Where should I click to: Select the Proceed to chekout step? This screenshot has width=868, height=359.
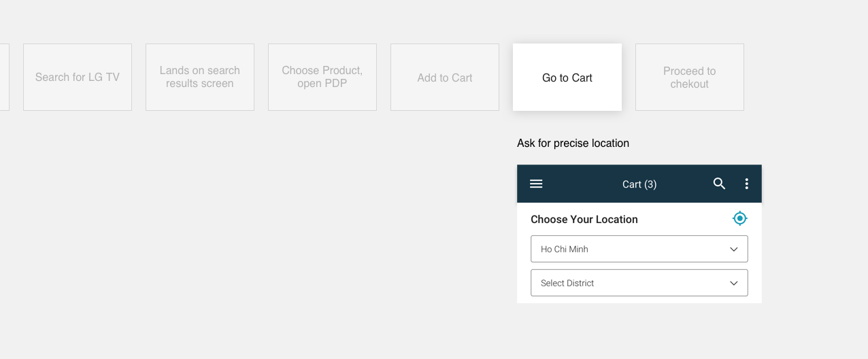(x=690, y=78)
